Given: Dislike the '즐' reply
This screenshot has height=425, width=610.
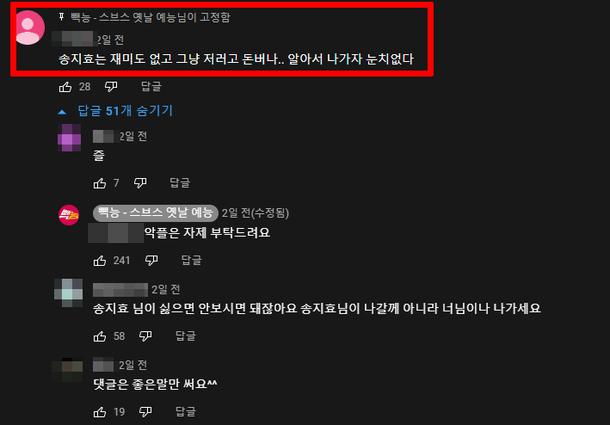Looking at the screenshot, I should click(x=140, y=183).
